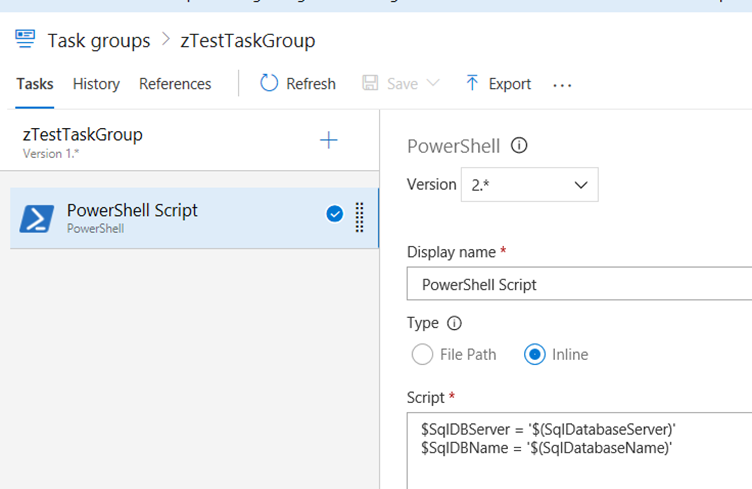Viewport: 752px width, 489px height.
Task: Click the Export upload arrow icon
Action: coord(472,83)
